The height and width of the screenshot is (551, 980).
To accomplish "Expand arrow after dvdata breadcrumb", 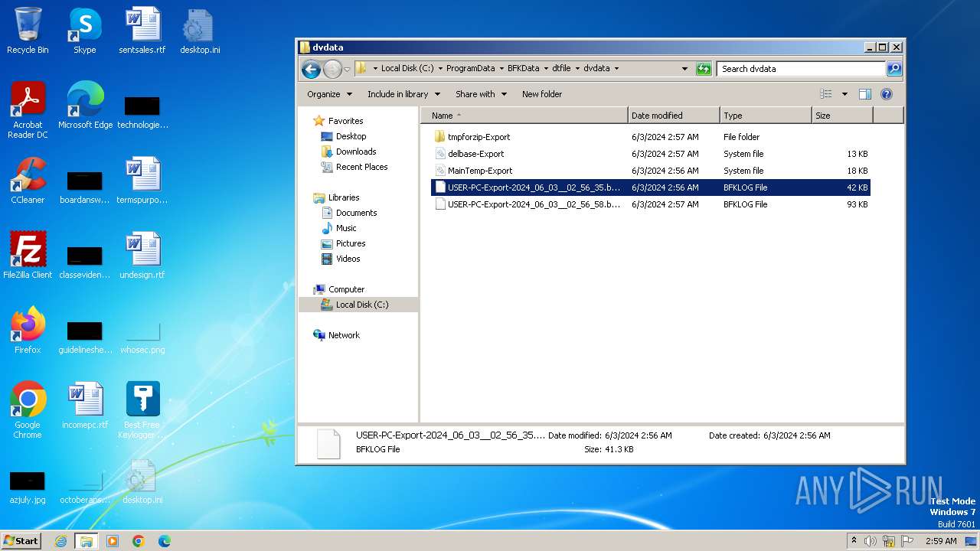I will click(x=616, y=68).
